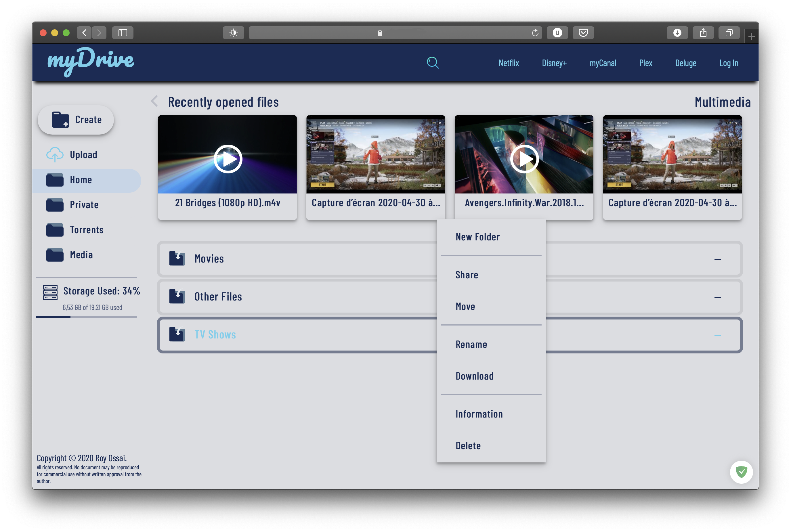Click the storage usage progress bar

coord(87,317)
